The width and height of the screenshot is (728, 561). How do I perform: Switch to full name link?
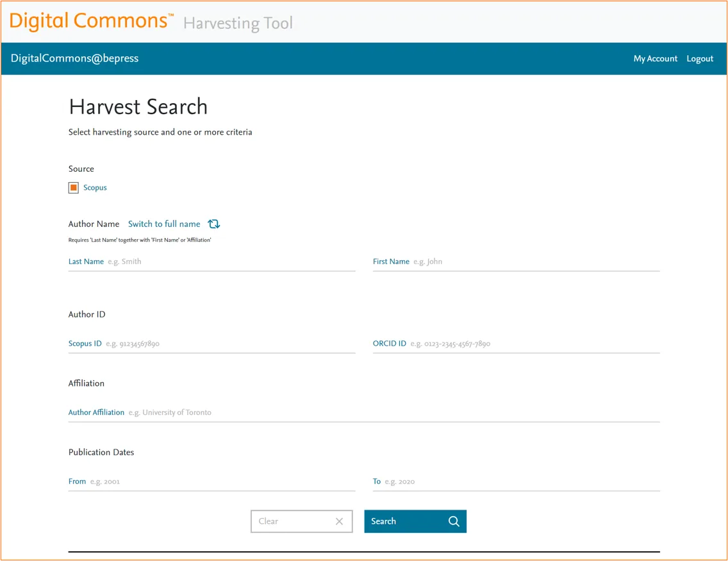pyautogui.click(x=164, y=224)
